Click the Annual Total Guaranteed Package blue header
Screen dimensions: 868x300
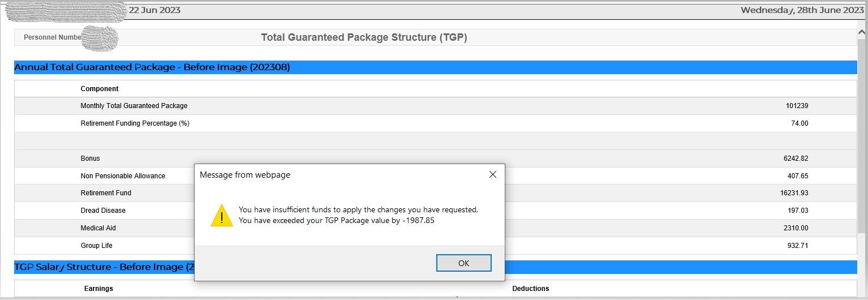pyautogui.click(x=152, y=67)
